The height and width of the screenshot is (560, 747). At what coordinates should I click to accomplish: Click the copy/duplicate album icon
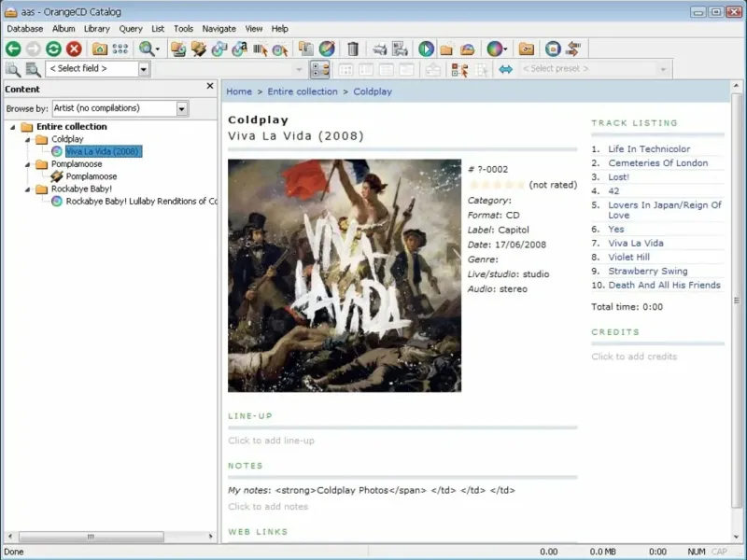click(306, 49)
